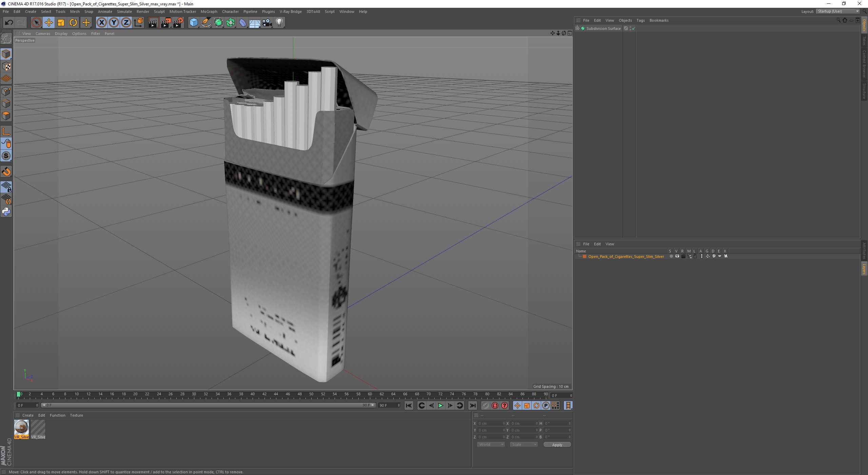Enable Texture mode in left sidebar
This screenshot has height=475, width=868.
click(6, 66)
